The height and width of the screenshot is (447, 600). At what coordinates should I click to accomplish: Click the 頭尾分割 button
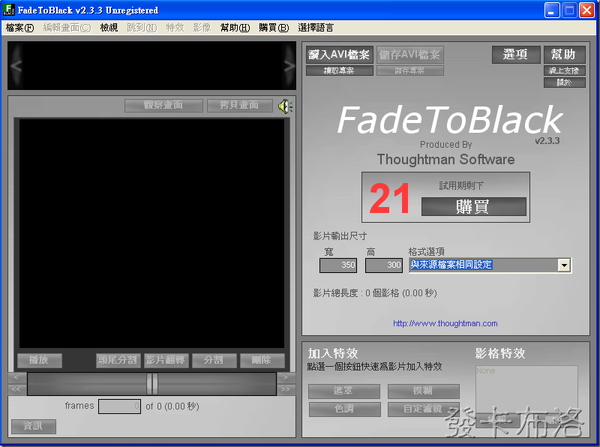tap(118, 360)
